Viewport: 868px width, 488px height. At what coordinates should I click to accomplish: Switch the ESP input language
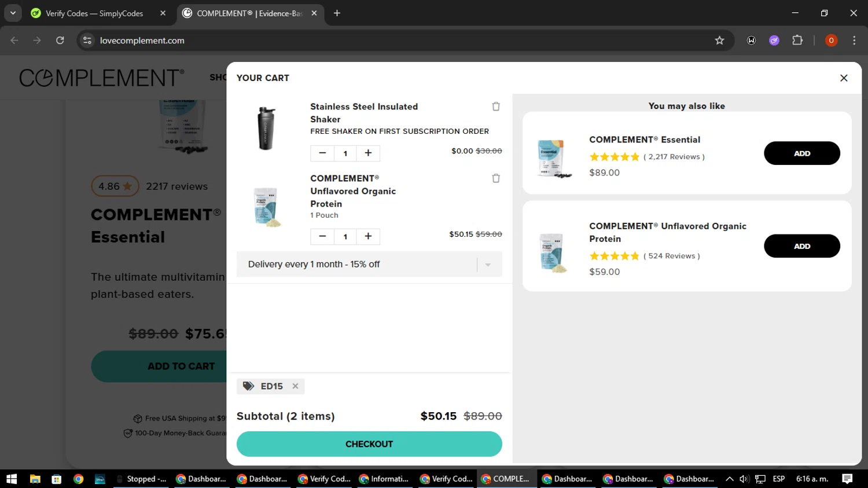pos(779,479)
